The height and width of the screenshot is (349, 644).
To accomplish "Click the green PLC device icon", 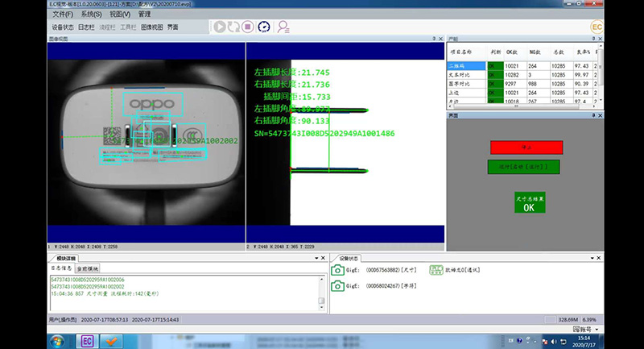I will click(436, 270).
